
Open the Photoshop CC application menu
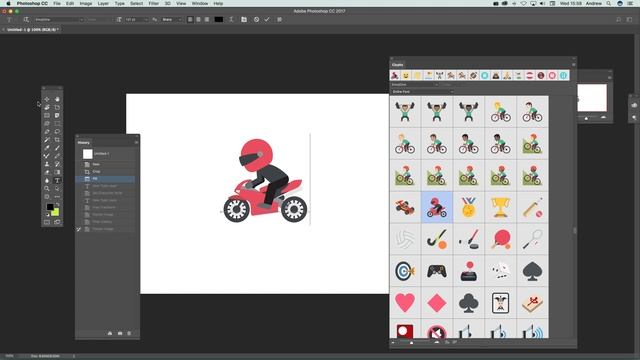point(32,3)
